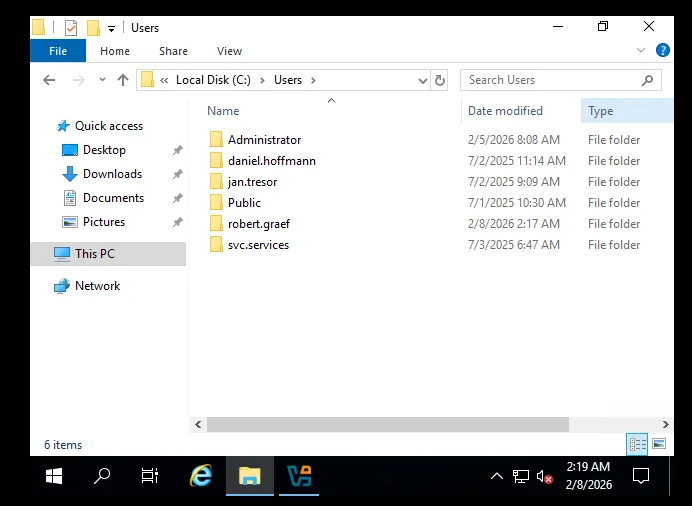Click the Back navigation arrow
The image size is (692, 506).
pyautogui.click(x=49, y=80)
